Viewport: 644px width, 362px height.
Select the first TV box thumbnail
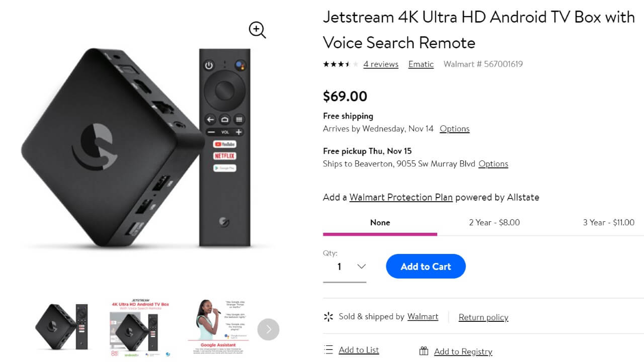62,327
